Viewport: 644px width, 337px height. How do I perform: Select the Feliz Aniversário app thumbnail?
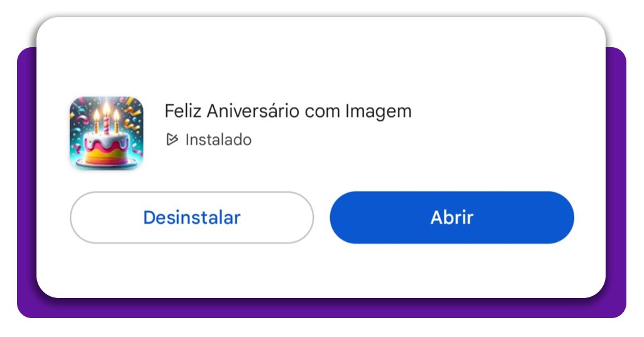tap(106, 133)
